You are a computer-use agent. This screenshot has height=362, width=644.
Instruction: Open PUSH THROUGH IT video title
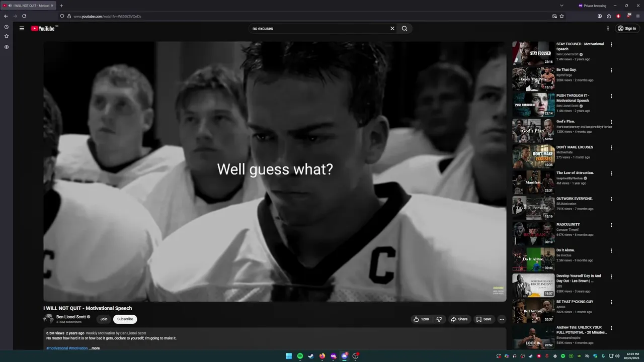tap(573, 98)
